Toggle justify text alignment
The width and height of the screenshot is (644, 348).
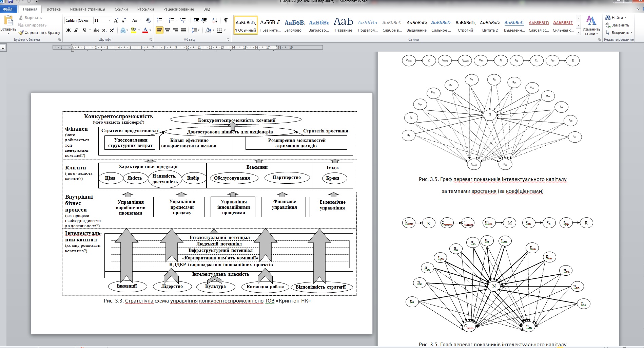coord(183,30)
